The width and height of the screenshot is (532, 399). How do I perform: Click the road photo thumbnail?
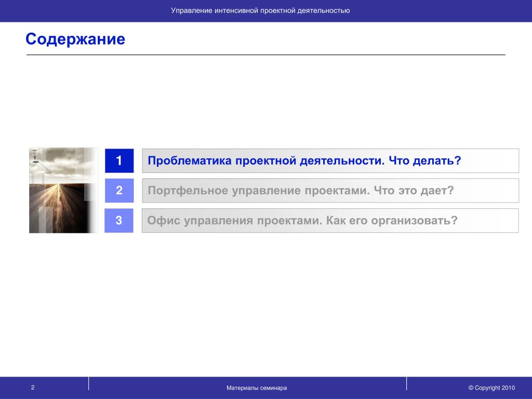63,190
